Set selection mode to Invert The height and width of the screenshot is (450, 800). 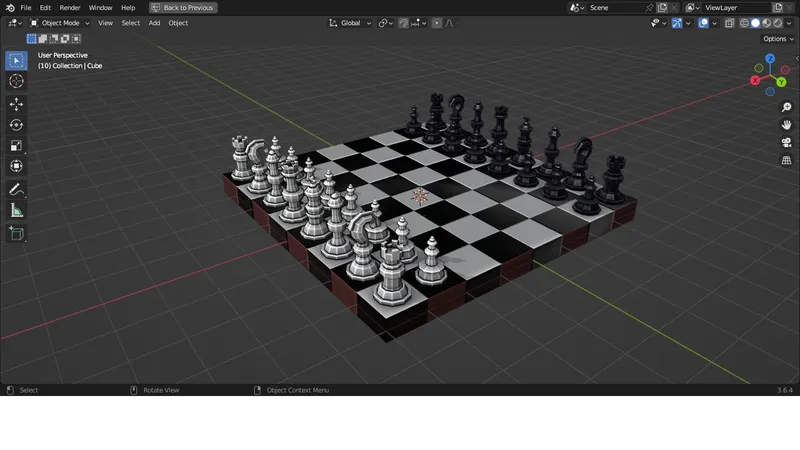click(x=65, y=39)
